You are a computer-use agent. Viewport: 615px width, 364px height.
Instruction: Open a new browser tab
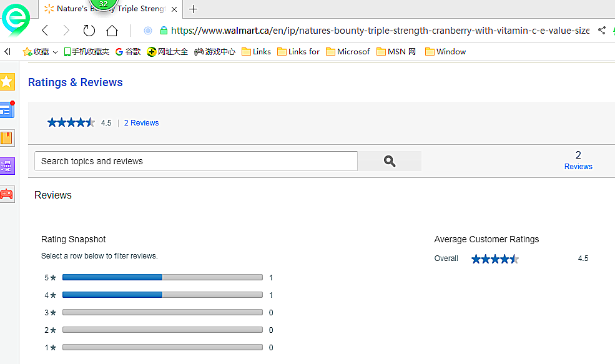click(194, 9)
